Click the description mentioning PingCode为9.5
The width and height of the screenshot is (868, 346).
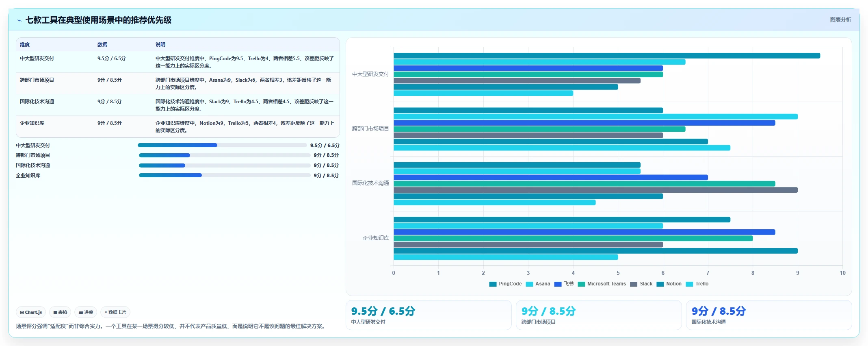click(245, 62)
